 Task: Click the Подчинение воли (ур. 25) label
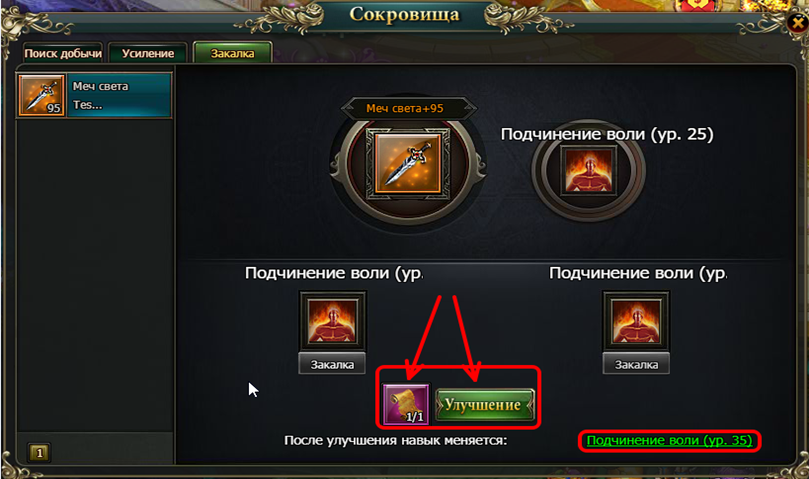(x=607, y=134)
